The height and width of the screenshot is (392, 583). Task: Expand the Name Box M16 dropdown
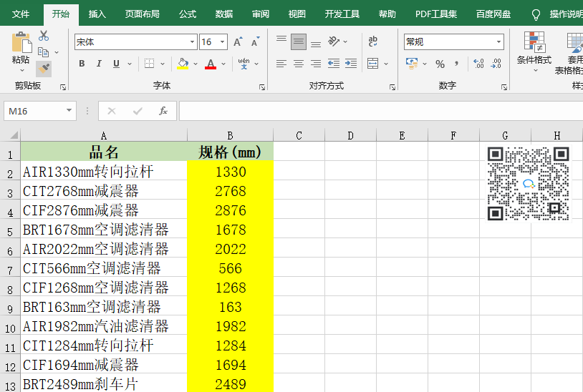pyautogui.click(x=69, y=111)
